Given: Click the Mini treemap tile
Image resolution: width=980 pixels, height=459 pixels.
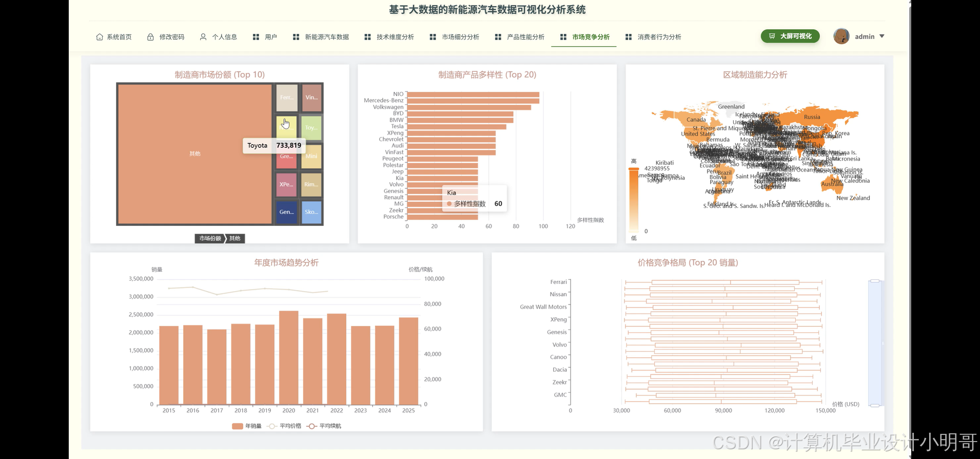Looking at the screenshot, I should tap(311, 157).
